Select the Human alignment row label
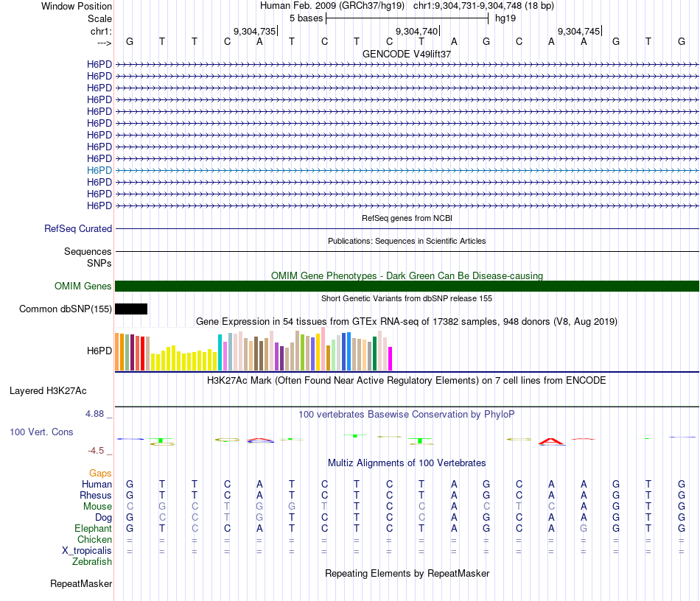 (97, 484)
